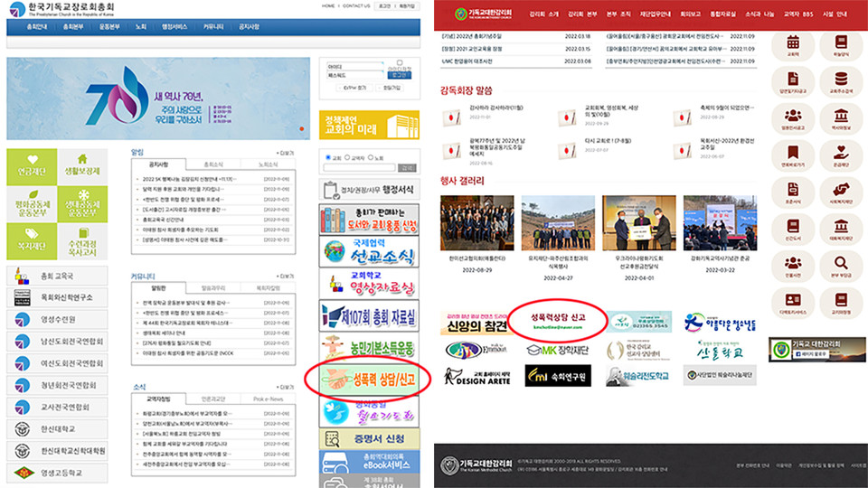
Task: Open the 행정서비스 menu in blue navbar
Action: coord(175,26)
